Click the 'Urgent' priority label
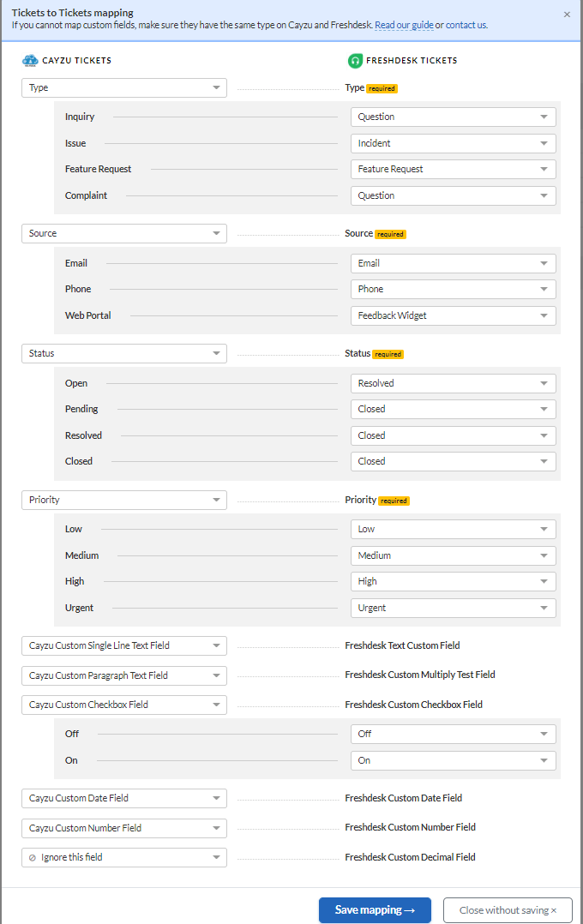The height and width of the screenshot is (924, 583). click(x=79, y=608)
